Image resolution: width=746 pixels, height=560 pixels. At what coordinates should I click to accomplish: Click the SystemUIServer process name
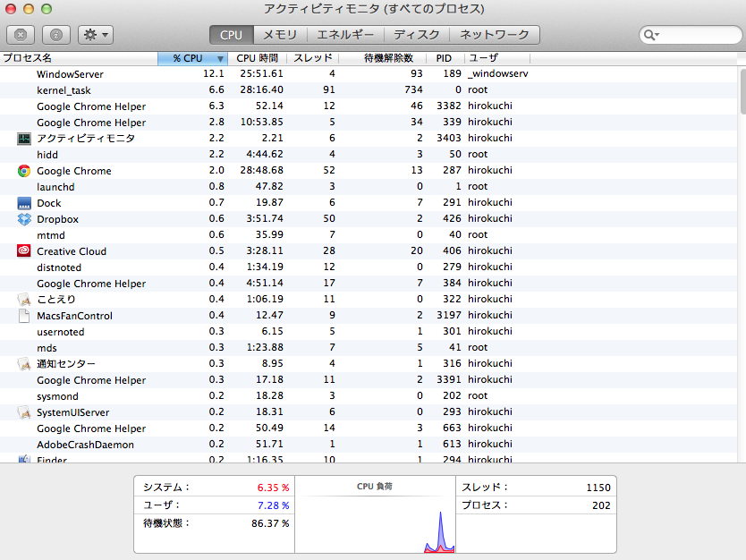pos(72,412)
